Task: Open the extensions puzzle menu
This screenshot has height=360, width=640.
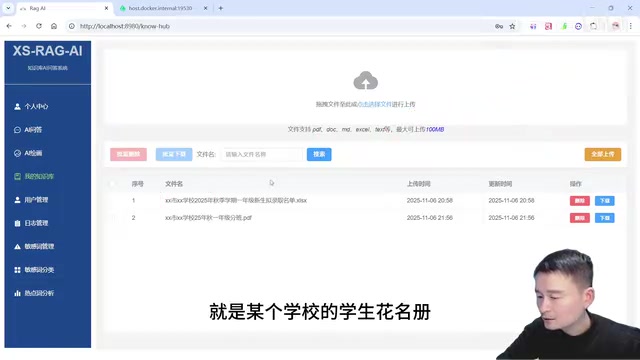Action: [x=593, y=26]
